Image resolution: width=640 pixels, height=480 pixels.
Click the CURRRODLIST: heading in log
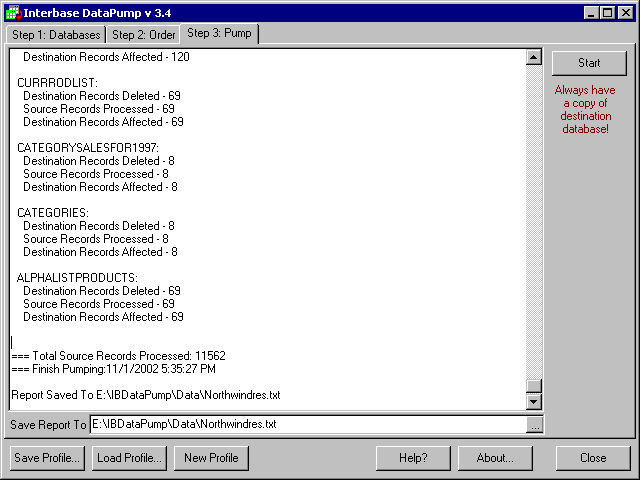pos(57,83)
